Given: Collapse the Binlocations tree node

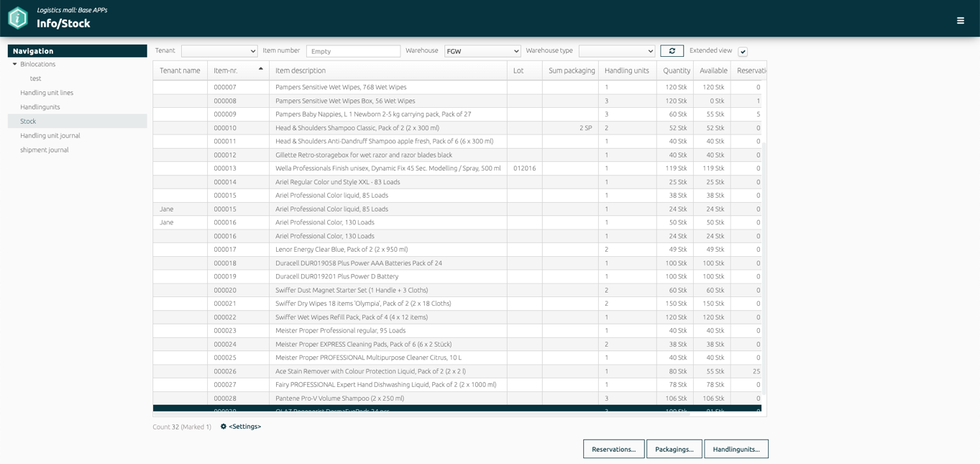Looking at the screenshot, I should click(14, 64).
